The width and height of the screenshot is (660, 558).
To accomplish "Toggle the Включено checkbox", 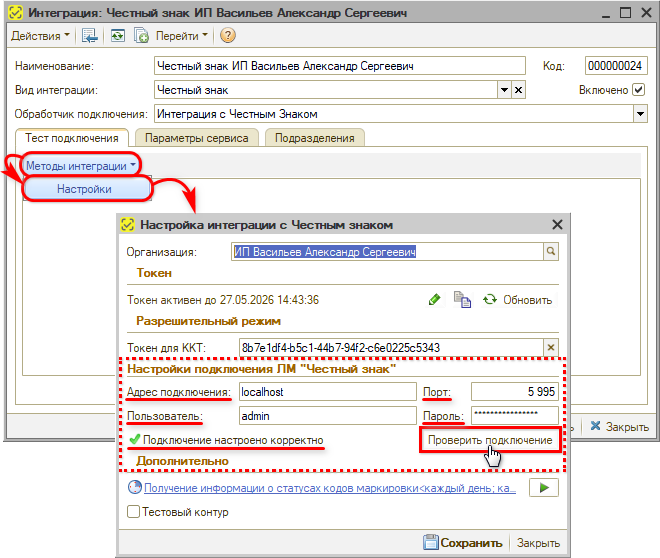I will (x=639, y=90).
